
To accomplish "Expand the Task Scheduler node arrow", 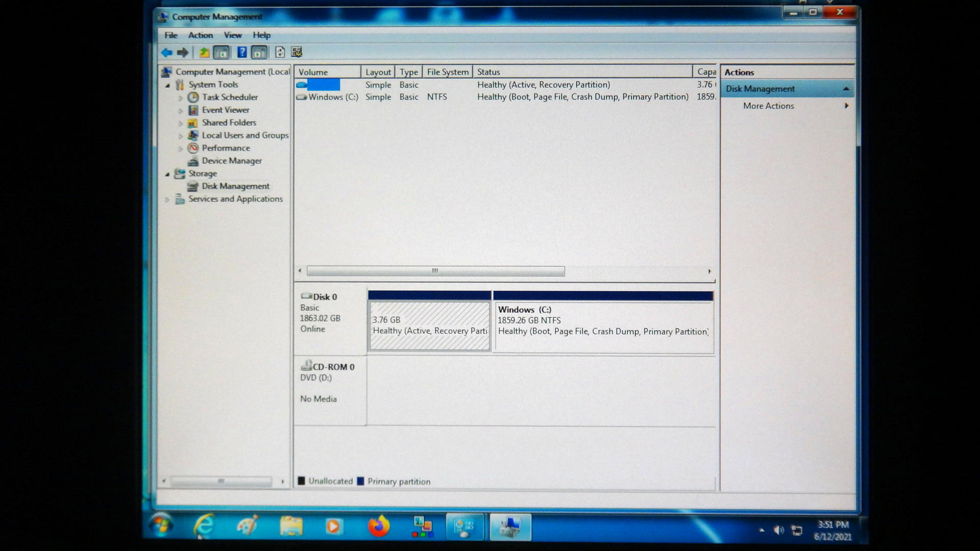I will pyautogui.click(x=180, y=98).
